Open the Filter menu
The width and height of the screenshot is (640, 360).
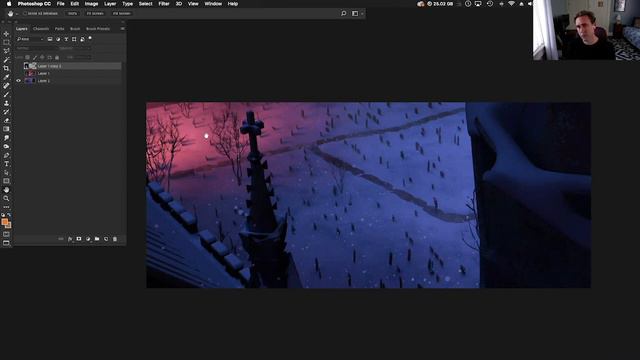164,4
